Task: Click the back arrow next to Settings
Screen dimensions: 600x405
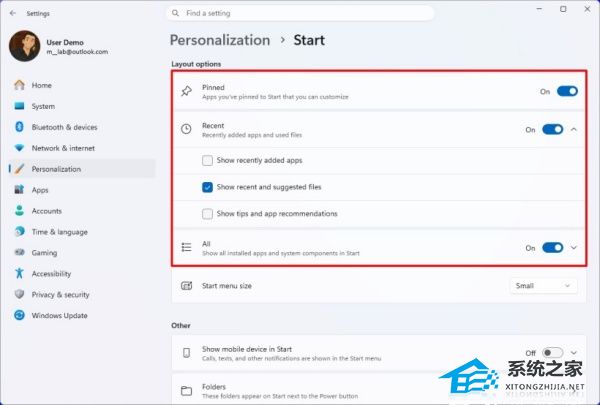Action: [13, 13]
